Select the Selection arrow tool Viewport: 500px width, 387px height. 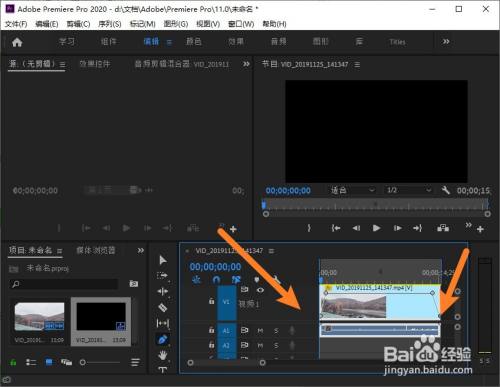click(163, 260)
